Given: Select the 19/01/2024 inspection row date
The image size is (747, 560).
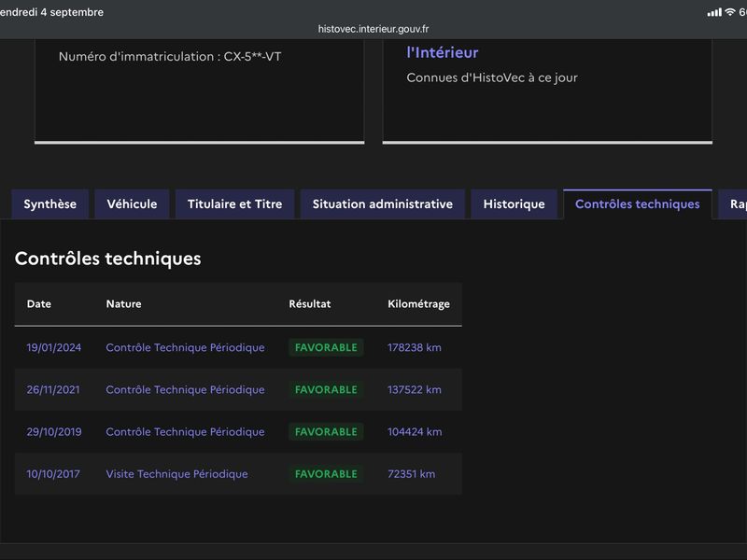Looking at the screenshot, I should coord(54,347).
